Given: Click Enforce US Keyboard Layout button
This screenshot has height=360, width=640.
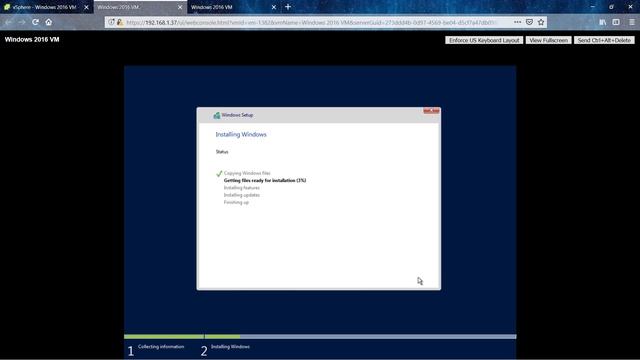Looking at the screenshot, I should point(484,40).
